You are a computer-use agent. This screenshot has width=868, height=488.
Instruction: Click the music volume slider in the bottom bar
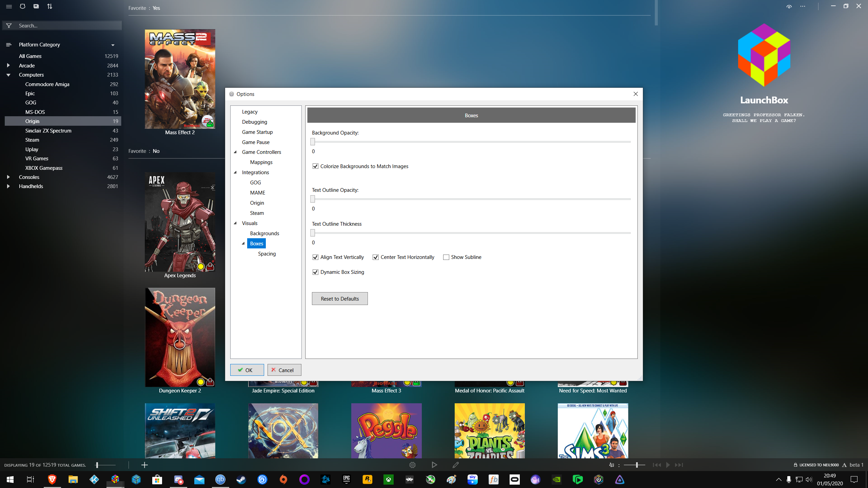(x=634, y=465)
